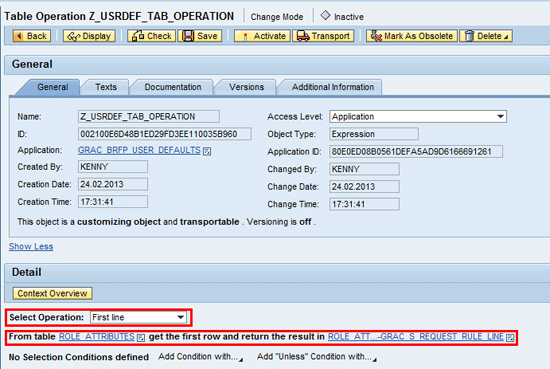Viewport: 550px width, 369px height.
Task: Click the menu icon after ROLE_ATTRIBUTES
Action: click(141, 337)
